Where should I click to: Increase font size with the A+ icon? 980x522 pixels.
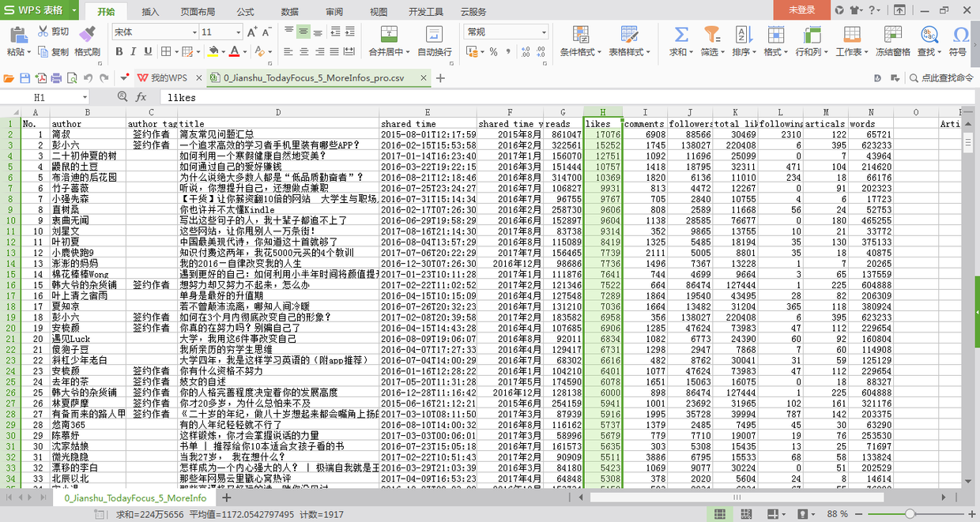coord(252,32)
